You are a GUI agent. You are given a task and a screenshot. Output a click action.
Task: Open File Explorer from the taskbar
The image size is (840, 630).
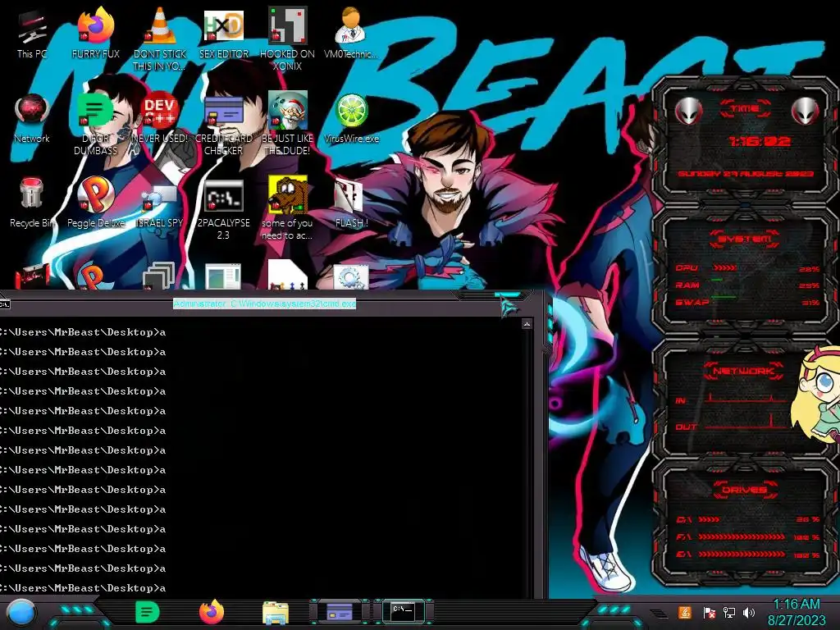coord(276,612)
